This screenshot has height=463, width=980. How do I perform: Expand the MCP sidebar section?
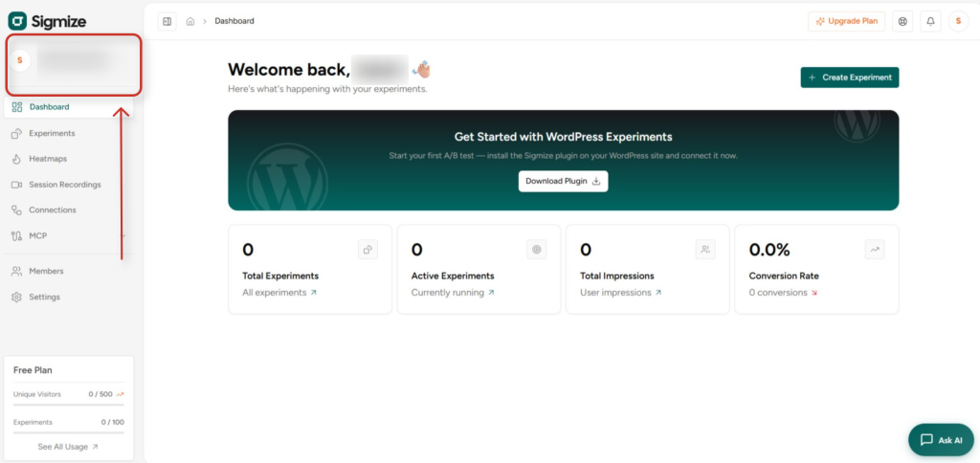pos(69,235)
